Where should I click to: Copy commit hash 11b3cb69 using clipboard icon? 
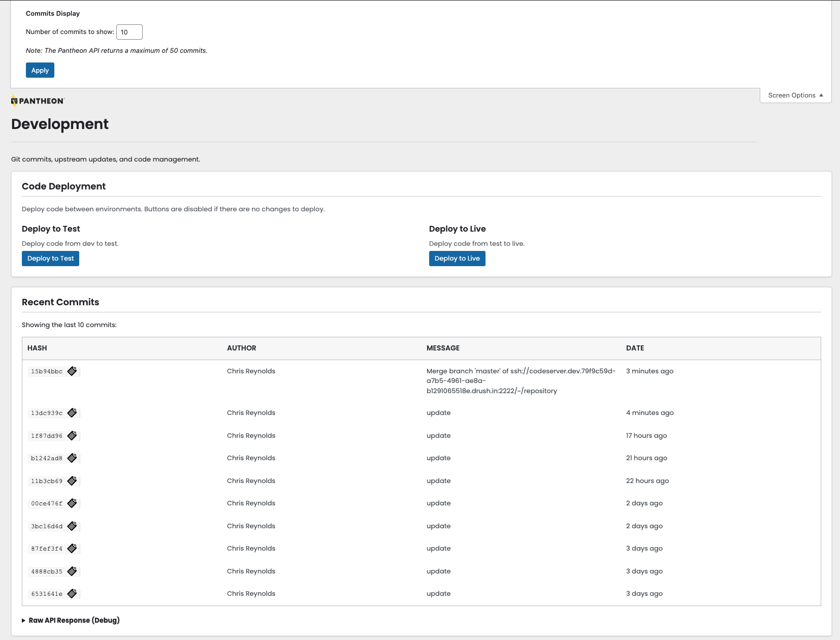click(72, 481)
